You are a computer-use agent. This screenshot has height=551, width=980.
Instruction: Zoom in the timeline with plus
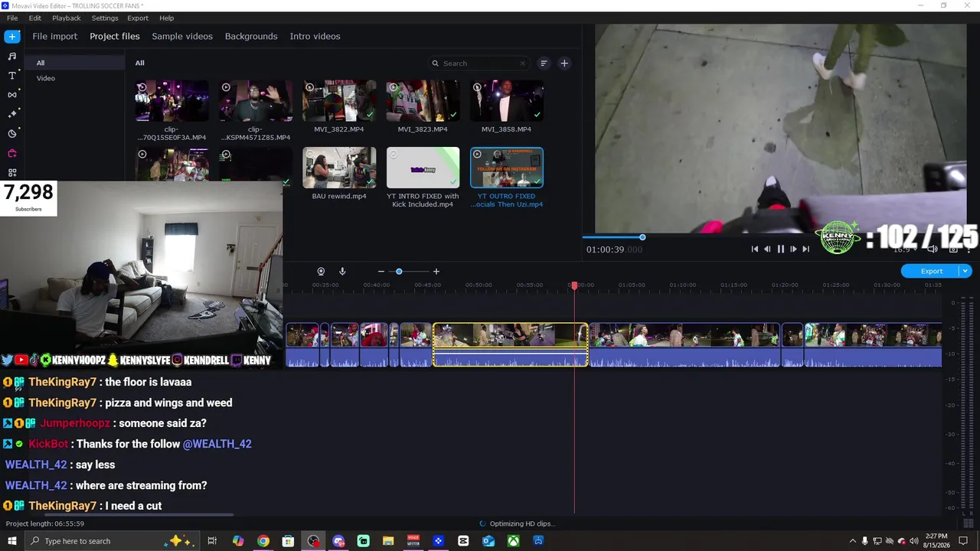point(436,272)
